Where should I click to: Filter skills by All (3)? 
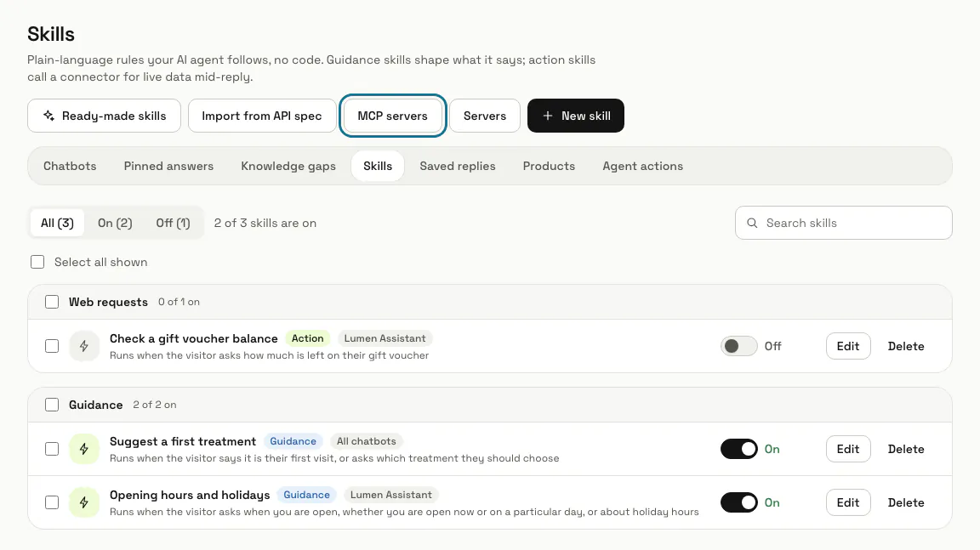pos(58,223)
